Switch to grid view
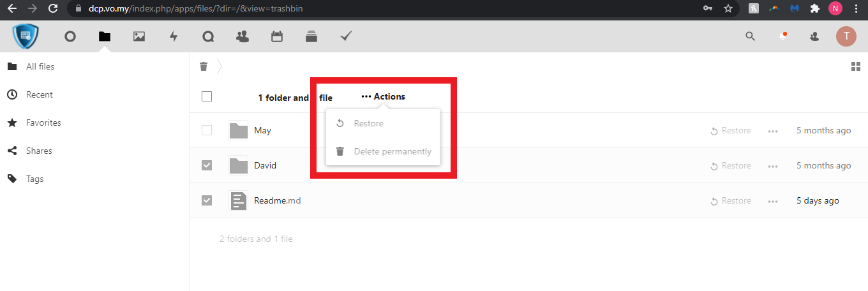This screenshot has width=868, height=291. 856,66
